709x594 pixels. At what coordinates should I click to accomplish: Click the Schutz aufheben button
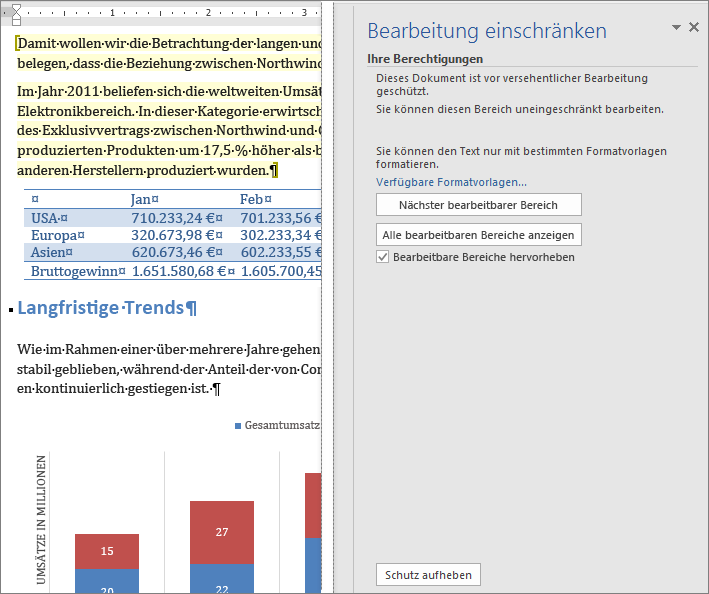428,575
